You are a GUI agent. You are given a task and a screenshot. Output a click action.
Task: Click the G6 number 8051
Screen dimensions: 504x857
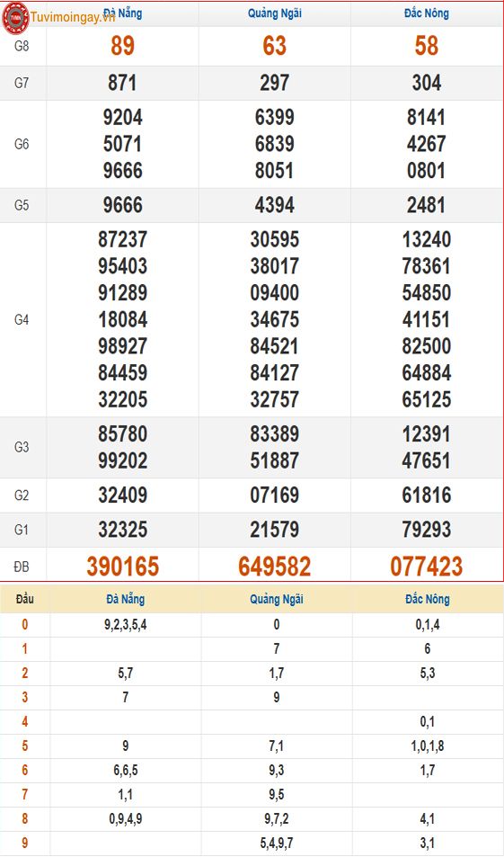click(275, 171)
